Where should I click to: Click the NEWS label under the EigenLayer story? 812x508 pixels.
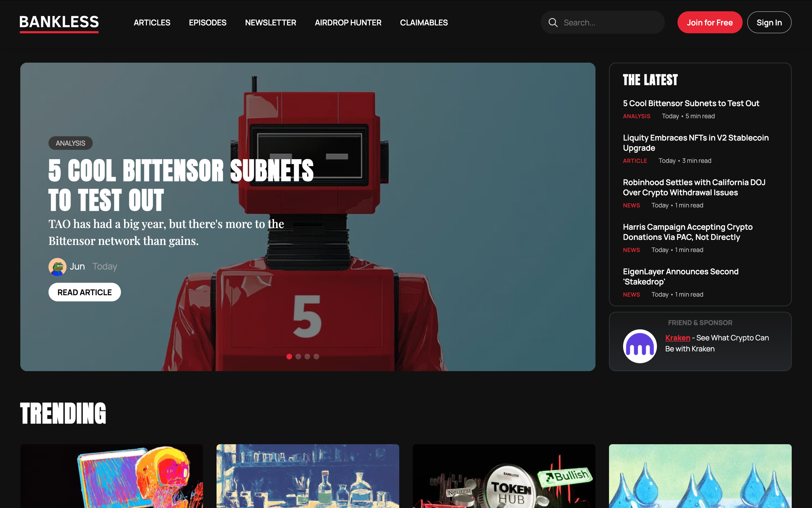[632, 295]
